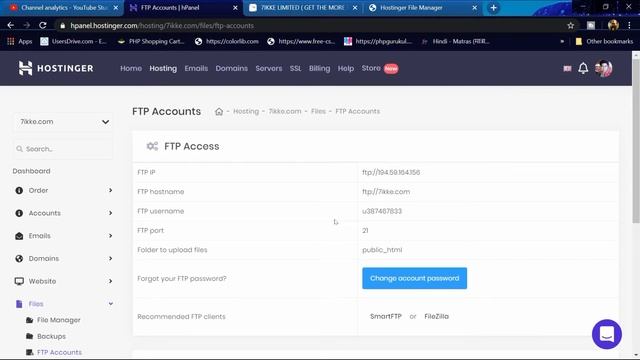
Task: Open a new browser tab
Action: click(493, 8)
